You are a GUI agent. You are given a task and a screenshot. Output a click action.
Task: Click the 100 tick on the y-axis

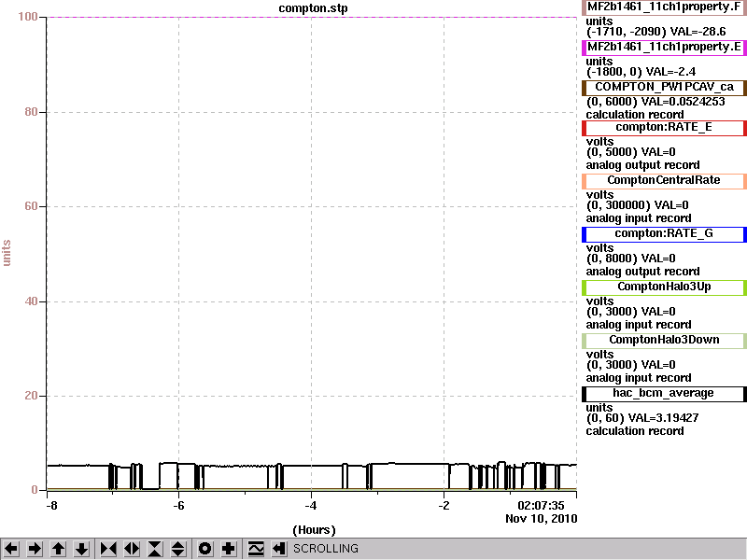(28, 17)
